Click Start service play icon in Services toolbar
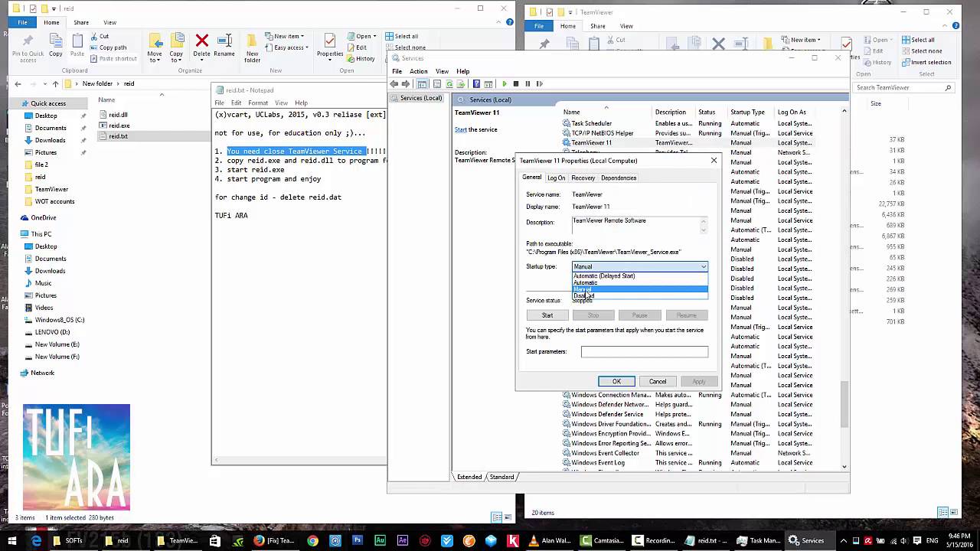The height and width of the screenshot is (551, 980). tap(504, 84)
